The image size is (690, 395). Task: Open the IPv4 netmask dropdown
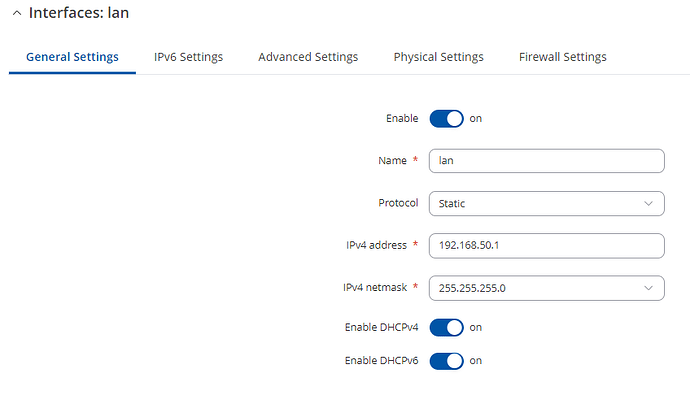(547, 288)
